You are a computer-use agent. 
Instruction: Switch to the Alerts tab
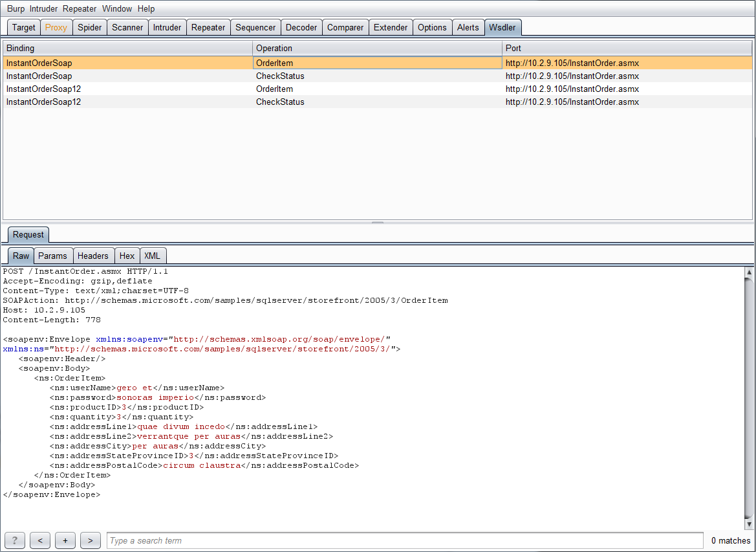[468, 28]
